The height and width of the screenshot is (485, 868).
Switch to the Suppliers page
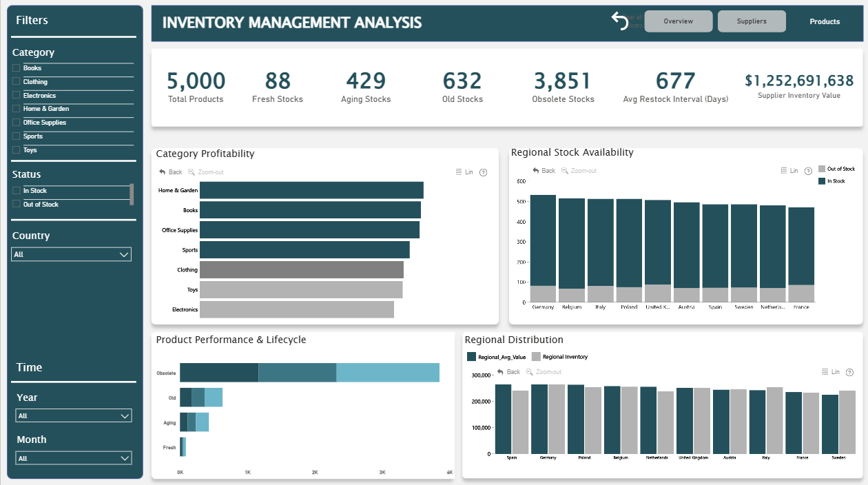pos(752,21)
